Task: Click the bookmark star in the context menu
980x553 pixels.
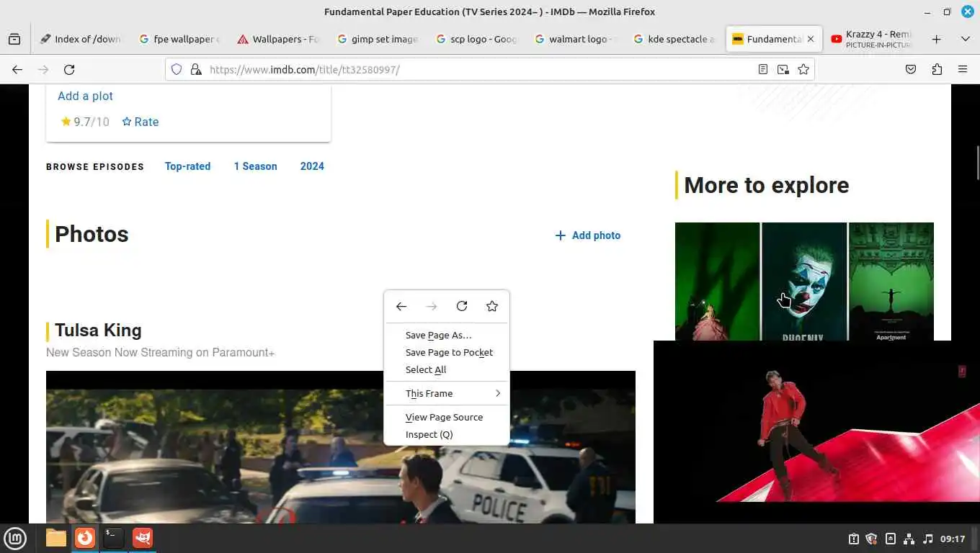Action: (x=492, y=306)
